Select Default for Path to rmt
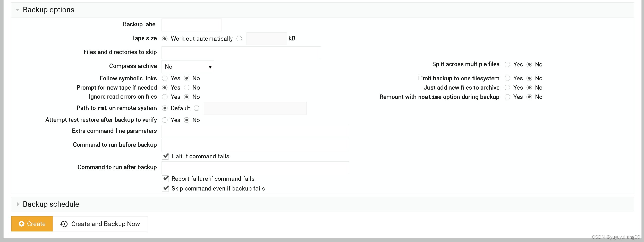Image resolution: width=644 pixels, height=242 pixels. click(x=165, y=108)
